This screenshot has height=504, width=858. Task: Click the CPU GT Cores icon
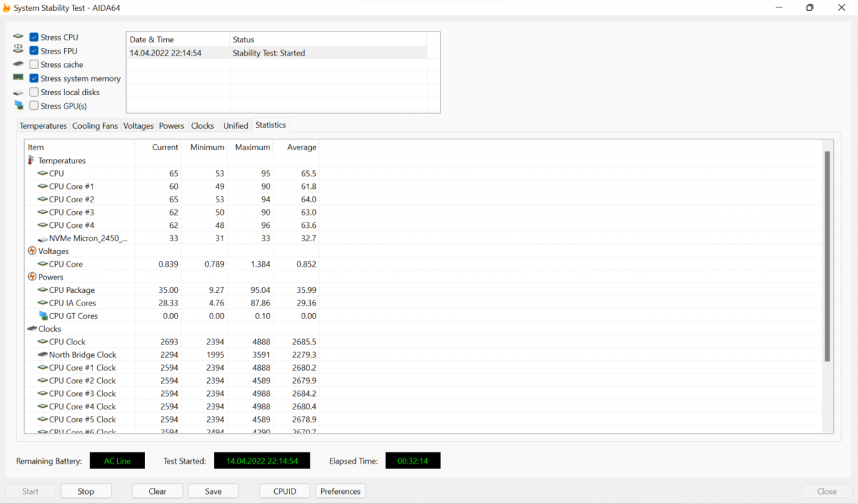(43, 316)
